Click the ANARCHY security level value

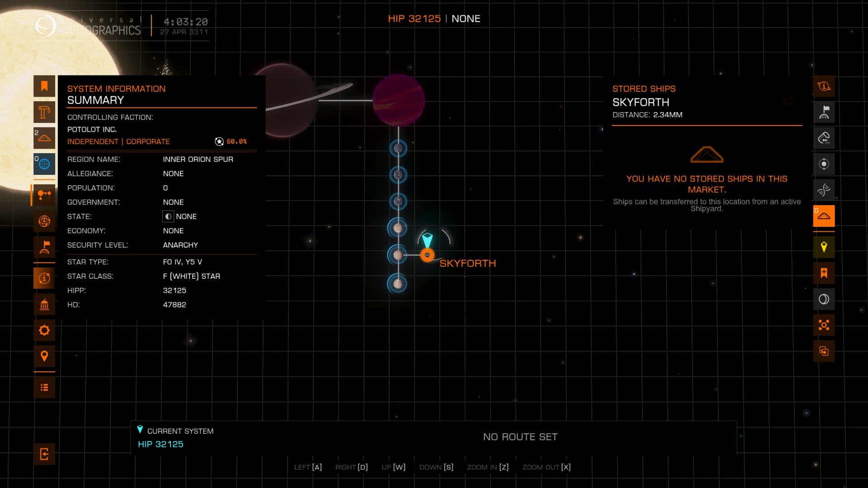coord(180,245)
